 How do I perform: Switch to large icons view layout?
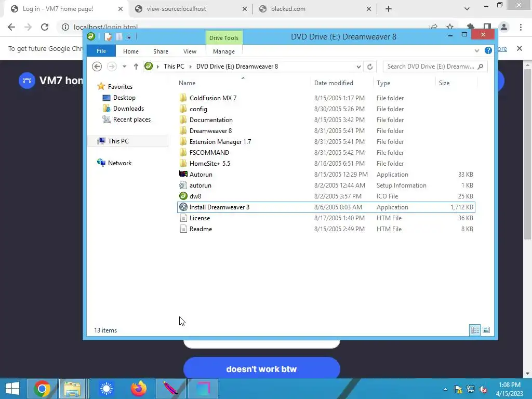click(x=486, y=330)
